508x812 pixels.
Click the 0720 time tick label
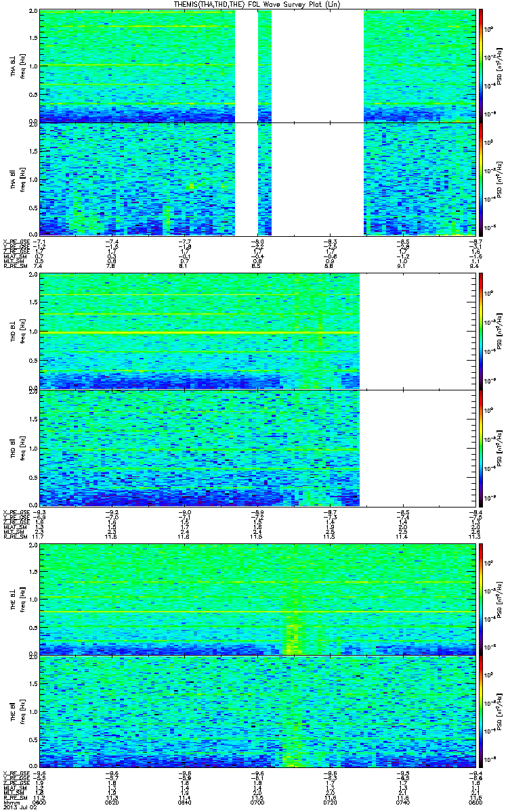click(329, 803)
